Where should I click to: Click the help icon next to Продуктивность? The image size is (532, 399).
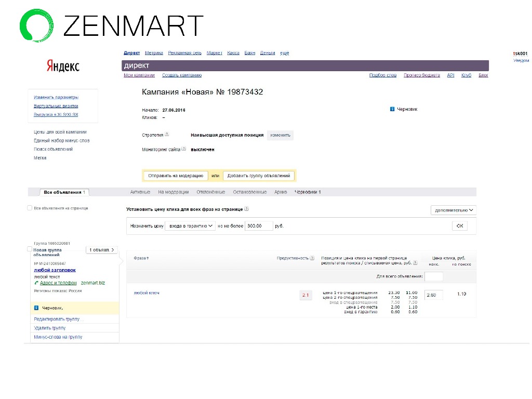coord(313,258)
